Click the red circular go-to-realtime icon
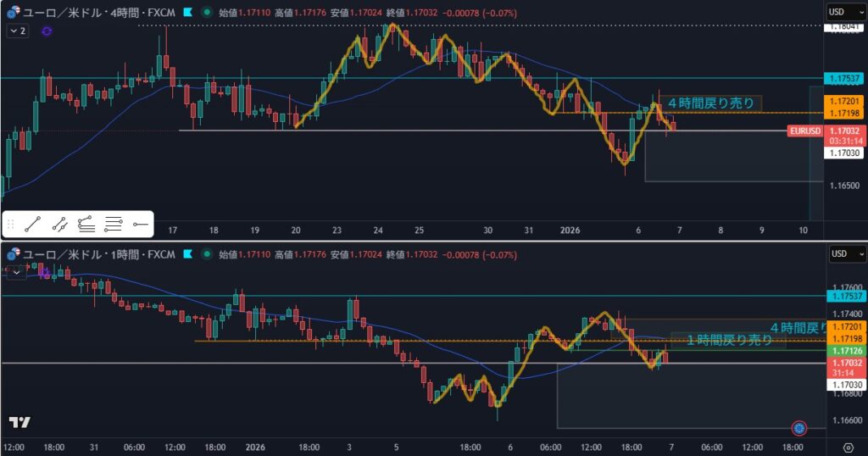 [x=798, y=428]
